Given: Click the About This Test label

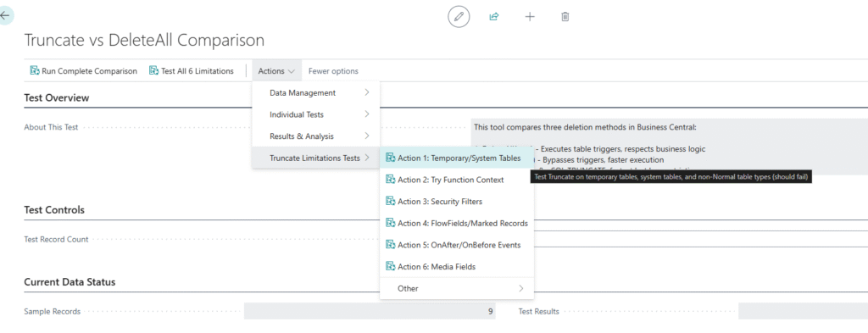Looking at the screenshot, I should click(x=51, y=127).
